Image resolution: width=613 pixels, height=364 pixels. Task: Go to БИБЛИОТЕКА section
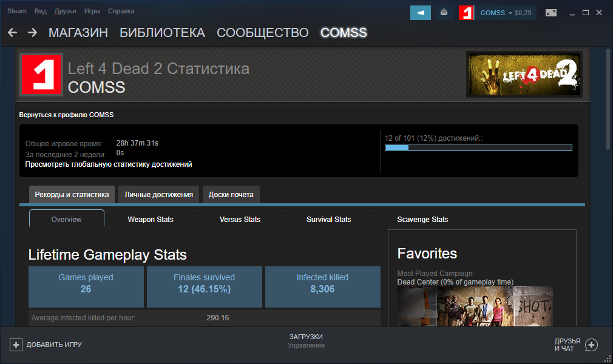point(162,32)
